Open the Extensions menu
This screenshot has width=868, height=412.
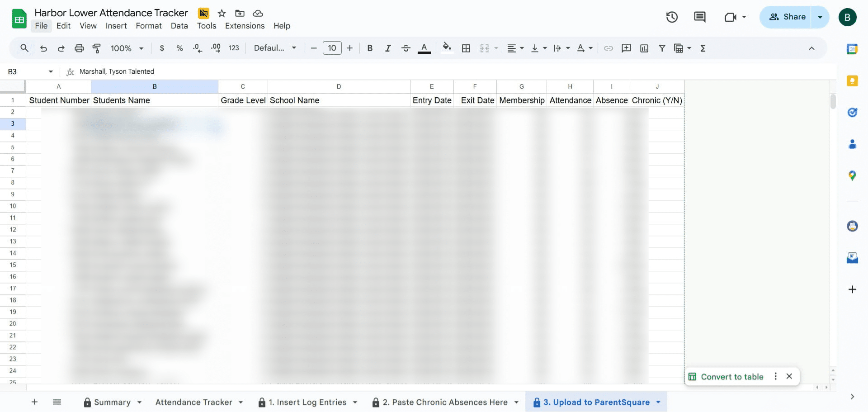click(x=245, y=26)
